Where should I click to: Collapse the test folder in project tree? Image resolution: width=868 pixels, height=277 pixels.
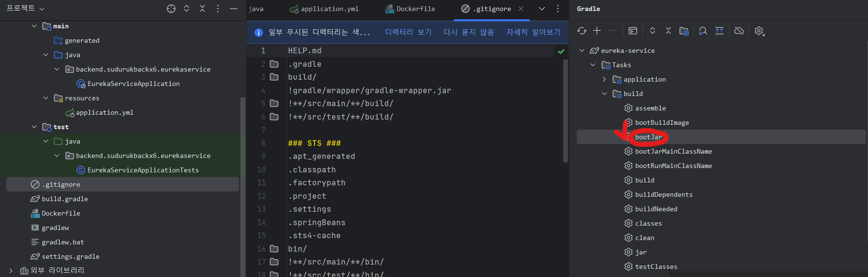point(34,127)
